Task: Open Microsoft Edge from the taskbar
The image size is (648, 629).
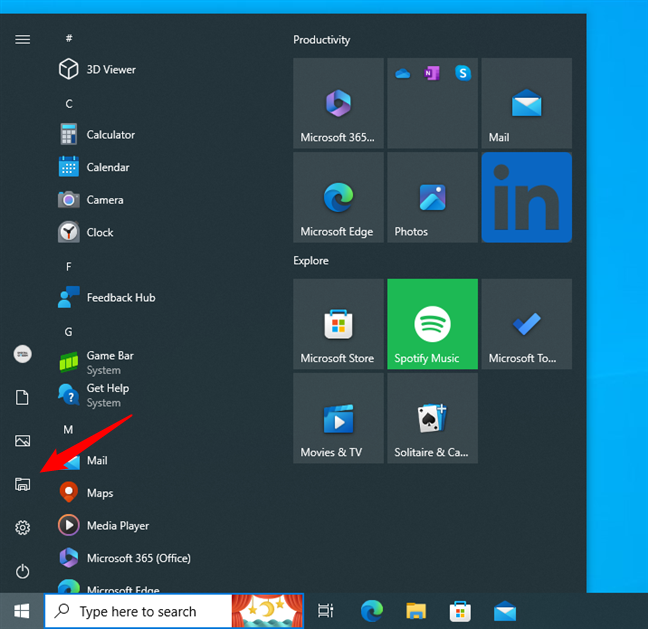Action: tap(372, 611)
